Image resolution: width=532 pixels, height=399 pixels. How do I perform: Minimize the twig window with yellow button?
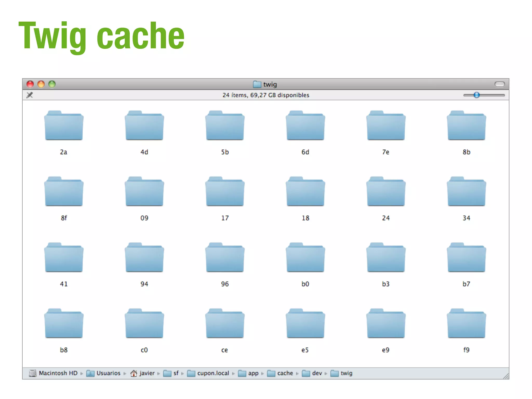pyautogui.click(x=41, y=84)
